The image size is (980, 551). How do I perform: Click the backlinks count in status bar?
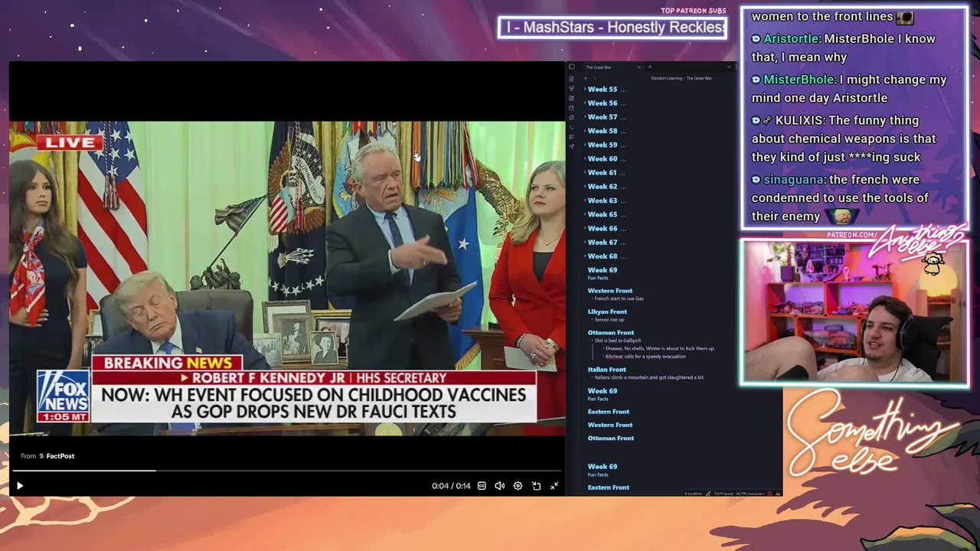(x=693, y=494)
